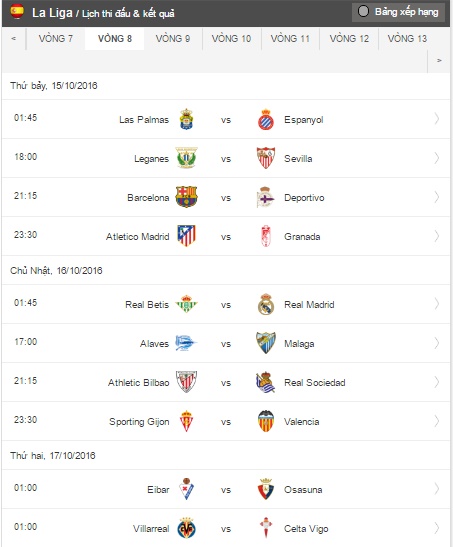
Task: Click the Malaga club crest
Action: click(x=266, y=343)
